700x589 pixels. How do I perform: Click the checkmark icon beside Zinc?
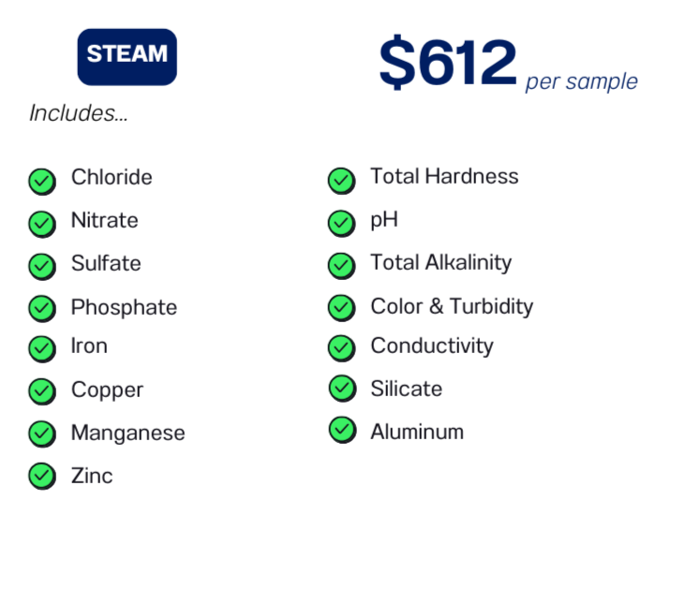[x=42, y=476]
